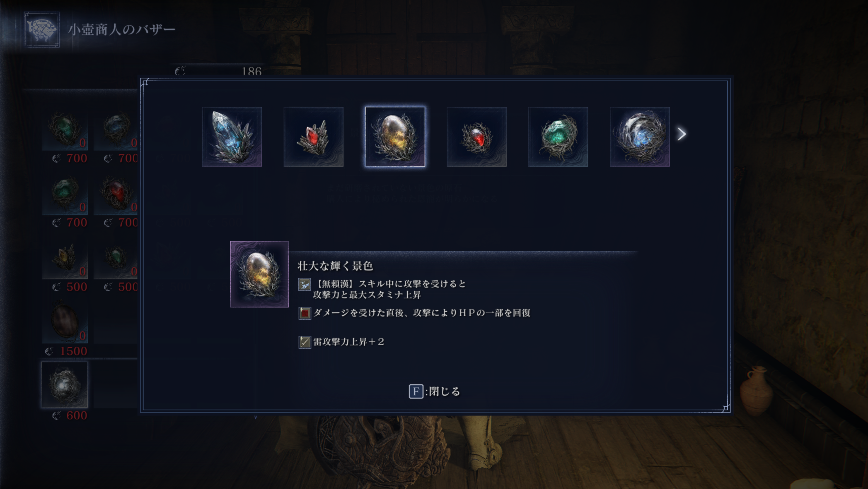
Task: Click the 無頼漢 skill effect icon
Action: tap(305, 285)
